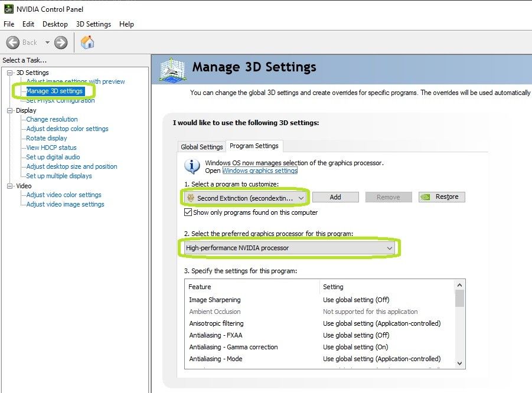Open the Windows graphics settings link

[x=260, y=171]
